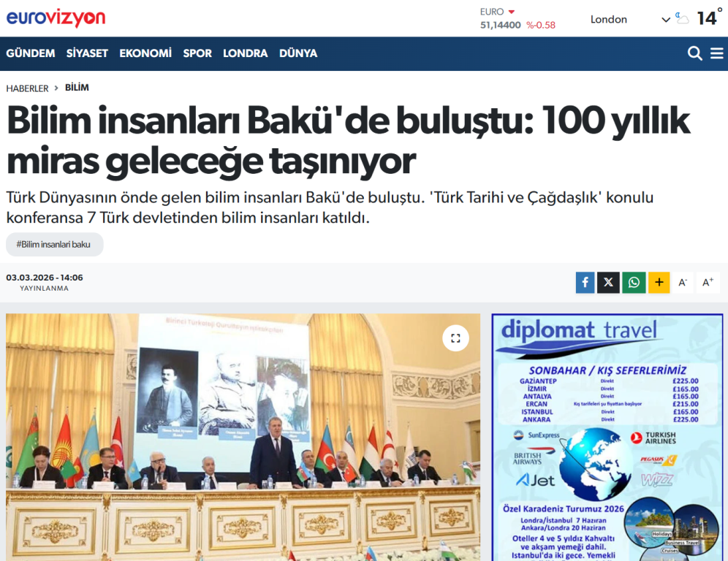Click the yellow plus share icon
The height and width of the screenshot is (561, 728).
pos(659,283)
